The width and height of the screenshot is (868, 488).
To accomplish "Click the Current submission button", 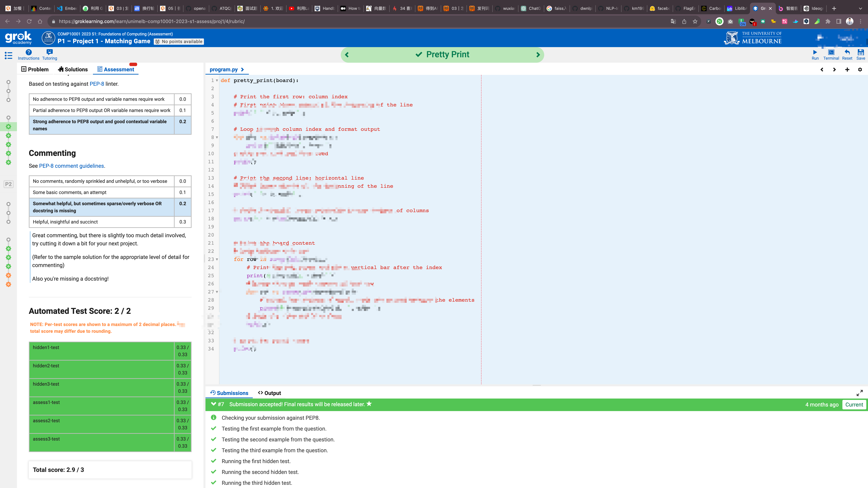I will coord(854,404).
